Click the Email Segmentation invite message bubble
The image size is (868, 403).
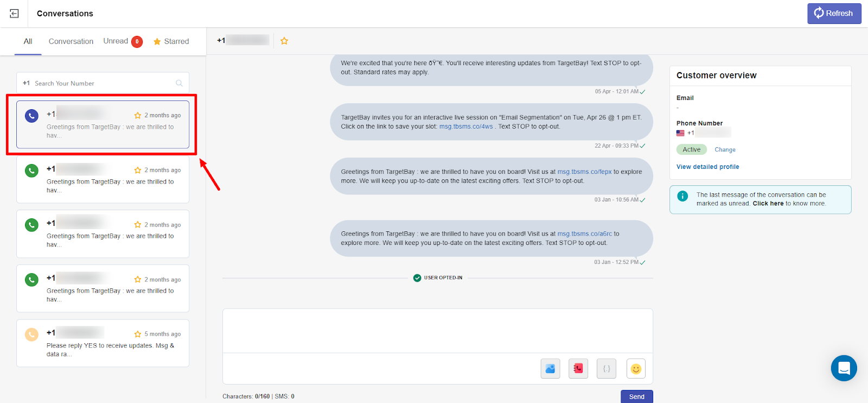click(492, 122)
